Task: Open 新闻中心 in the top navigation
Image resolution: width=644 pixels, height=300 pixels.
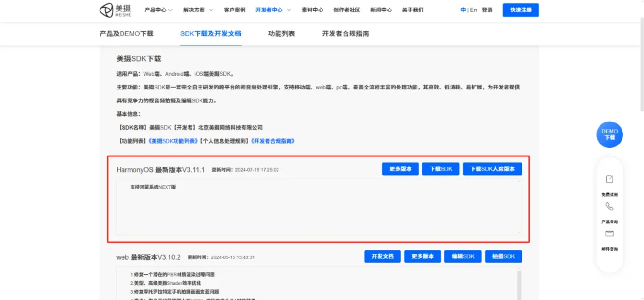Action: pyautogui.click(x=381, y=10)
